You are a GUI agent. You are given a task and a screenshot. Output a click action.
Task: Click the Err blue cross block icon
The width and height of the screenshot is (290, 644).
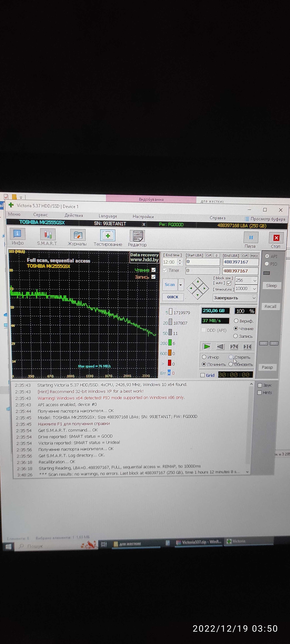169,373
